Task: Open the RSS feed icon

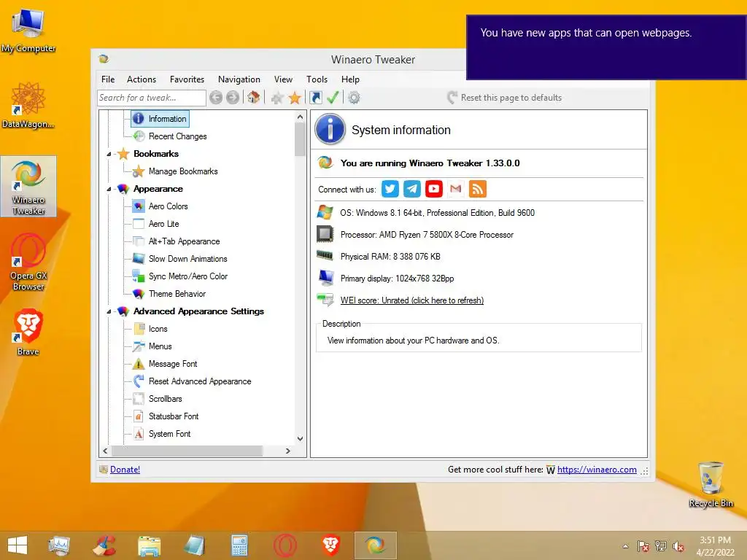Action: click(478, 189)
